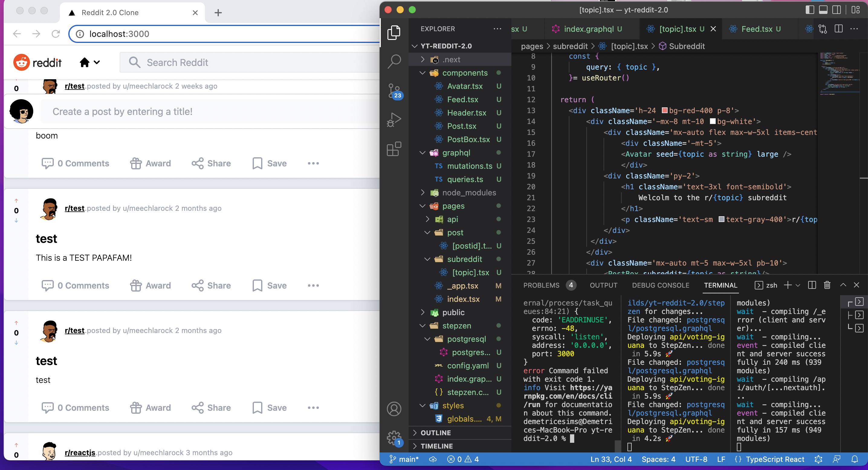Collapse the graphql folder
Screen dimensions: 868x470
click(422, 153)
